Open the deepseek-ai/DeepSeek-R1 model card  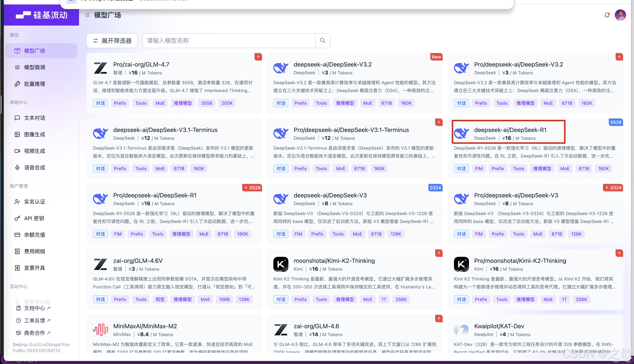[x=510, y=130]
